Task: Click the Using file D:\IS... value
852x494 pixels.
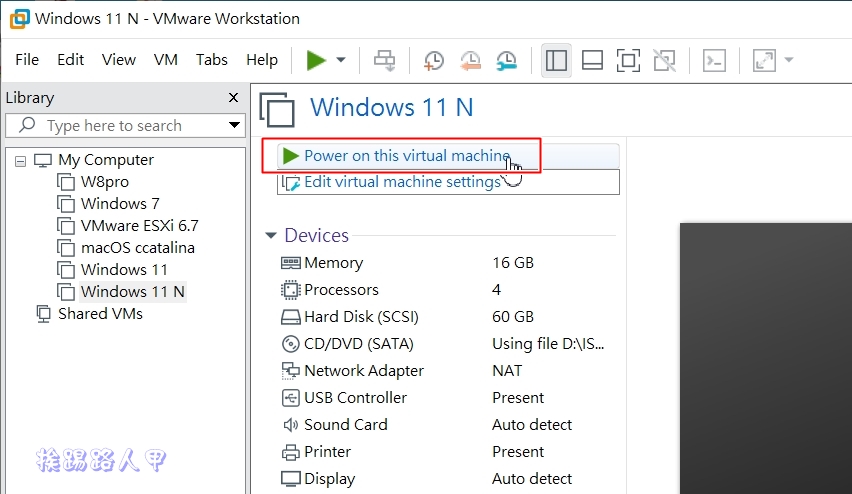Action: [548, 344]
